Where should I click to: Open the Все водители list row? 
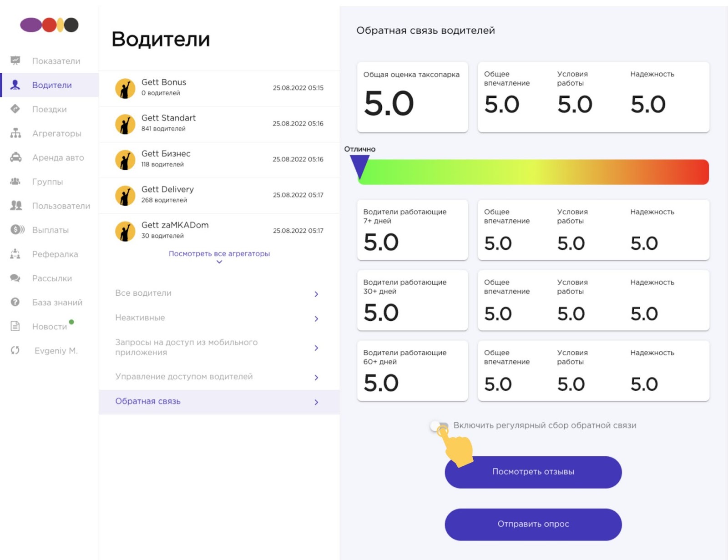219,293
